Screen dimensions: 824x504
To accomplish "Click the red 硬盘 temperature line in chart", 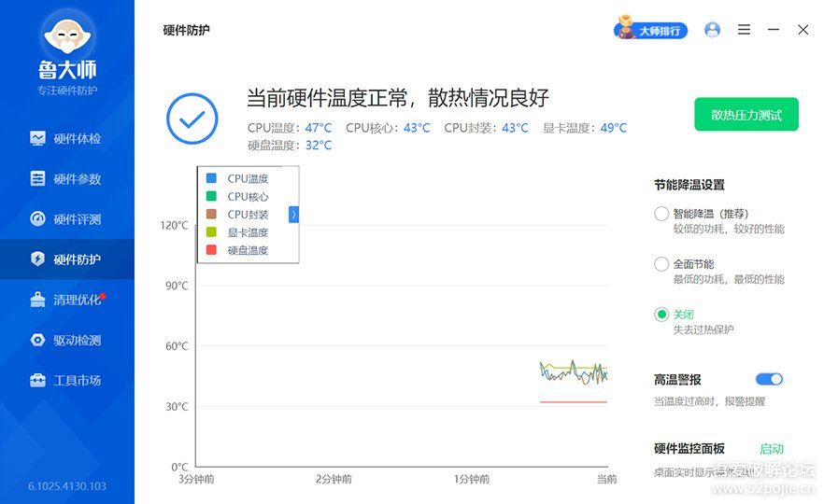I will click(x=574, y=401).
